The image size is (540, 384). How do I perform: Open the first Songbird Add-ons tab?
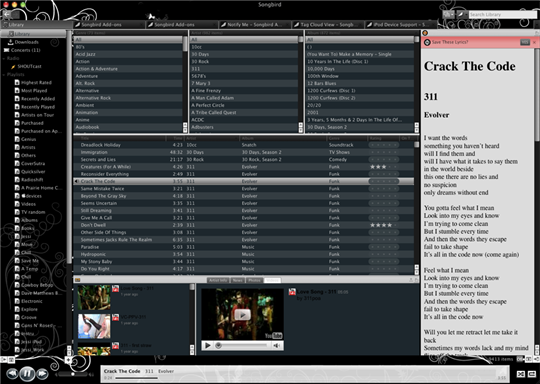pyautogui.click(x=109, y=25)
